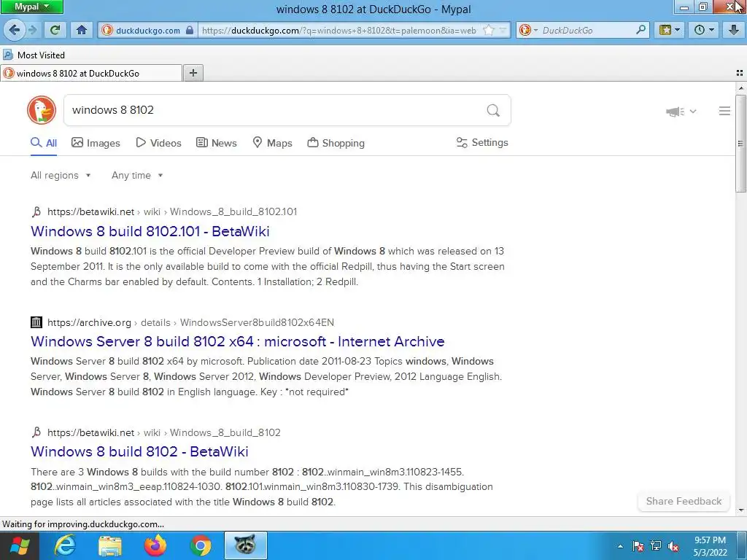Open the search engine selector dropdown

(x=528, y=31)
